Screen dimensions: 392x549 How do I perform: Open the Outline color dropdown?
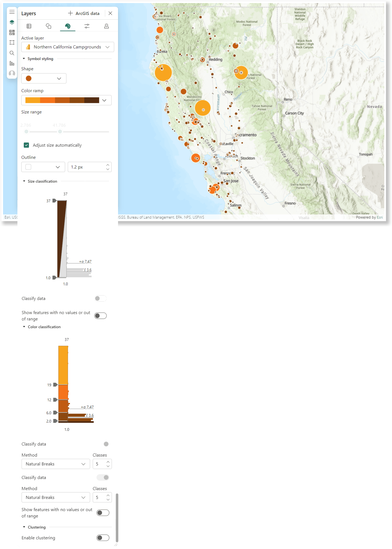pyautogui.click(x=43, y=167)
